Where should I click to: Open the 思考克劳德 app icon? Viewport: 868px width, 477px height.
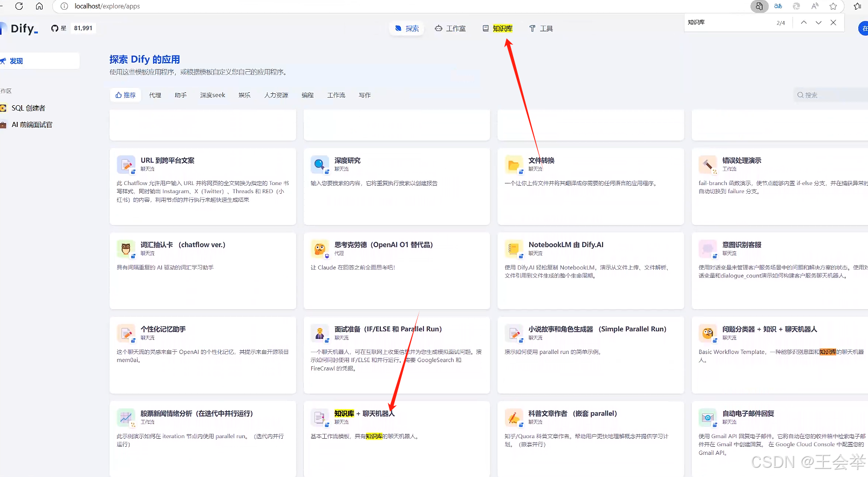click(x=320, y=249)
